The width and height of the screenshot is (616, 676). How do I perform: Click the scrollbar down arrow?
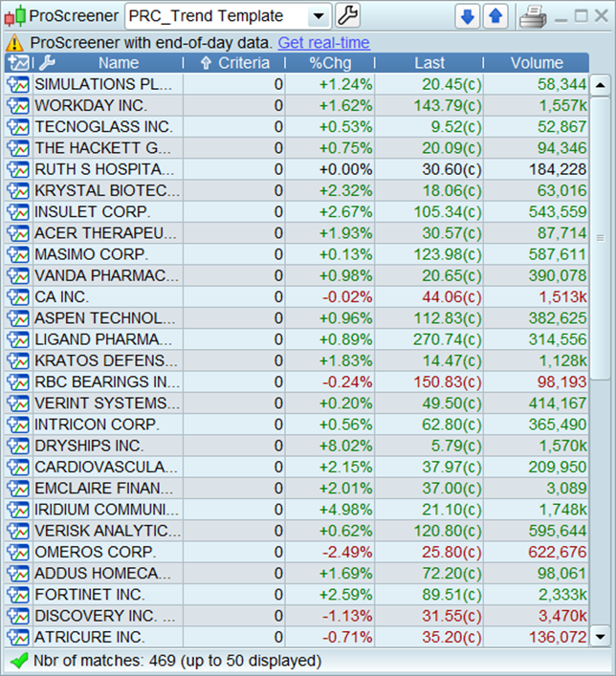tap(600, 637)
